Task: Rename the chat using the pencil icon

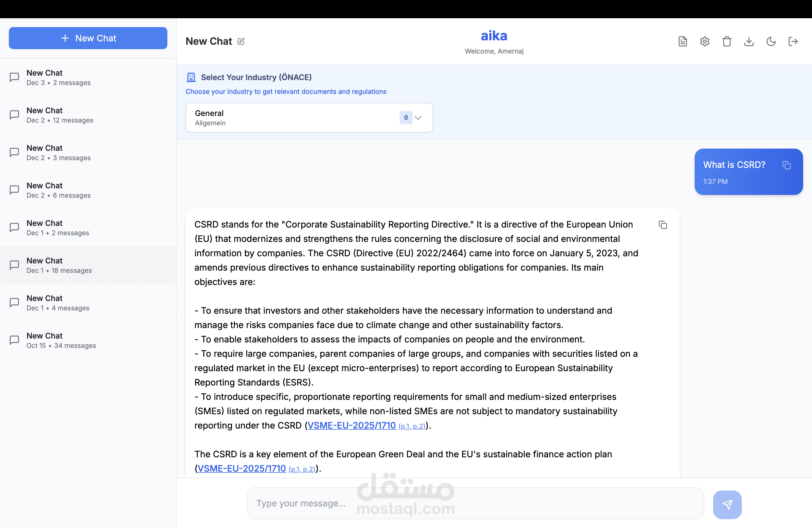Action: 241,41
